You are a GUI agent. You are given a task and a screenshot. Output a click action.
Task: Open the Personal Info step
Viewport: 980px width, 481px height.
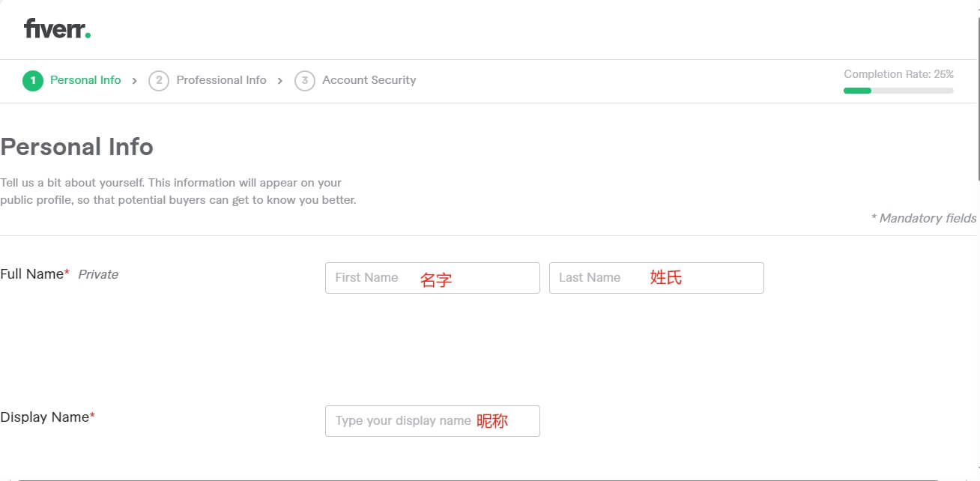point(85,80)
